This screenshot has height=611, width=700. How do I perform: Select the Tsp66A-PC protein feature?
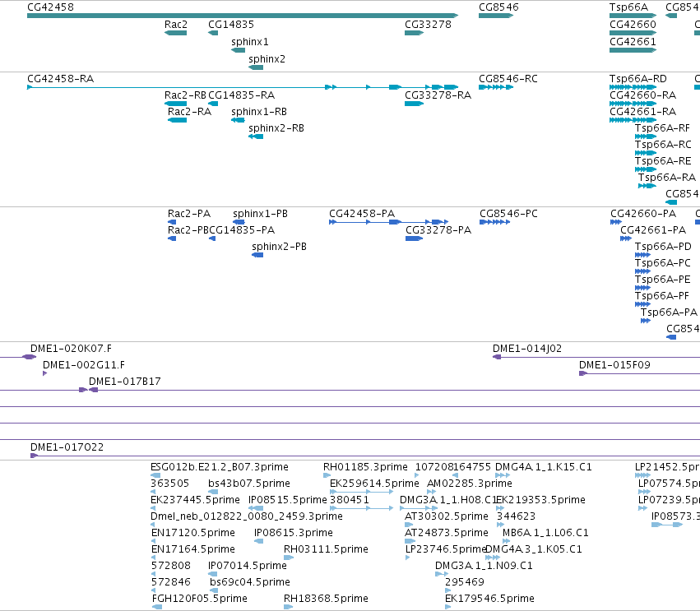point(643,271)
